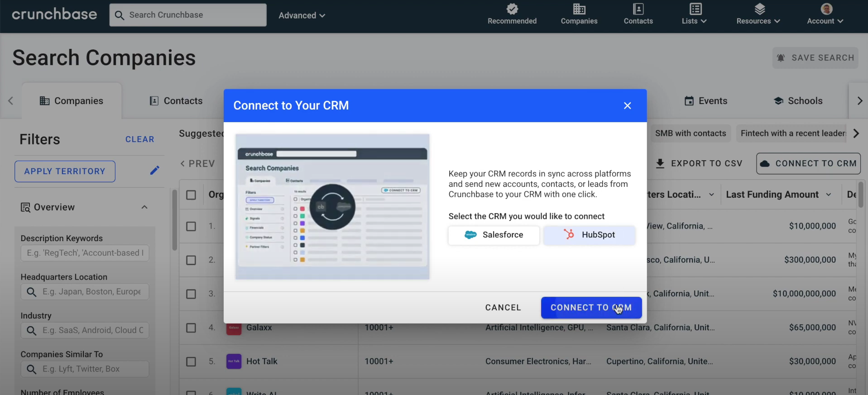Switch to the Companies tab
868x395 pixels.
point(72,101)
